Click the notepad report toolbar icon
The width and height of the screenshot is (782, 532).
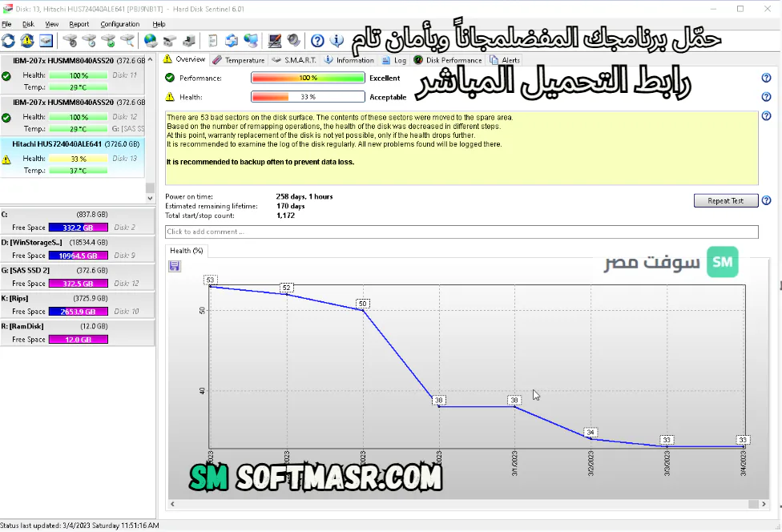tap(212, 41)
